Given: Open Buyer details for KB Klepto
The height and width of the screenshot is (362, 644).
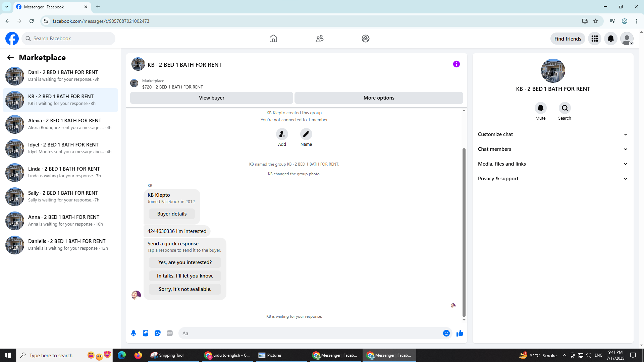Looking at the screenshot, I should (172, 214).
